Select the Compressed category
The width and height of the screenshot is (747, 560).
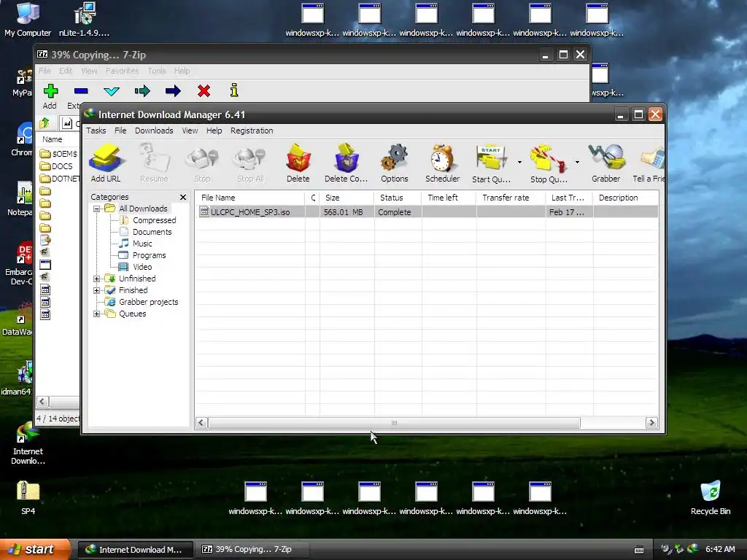click(155, 220)
